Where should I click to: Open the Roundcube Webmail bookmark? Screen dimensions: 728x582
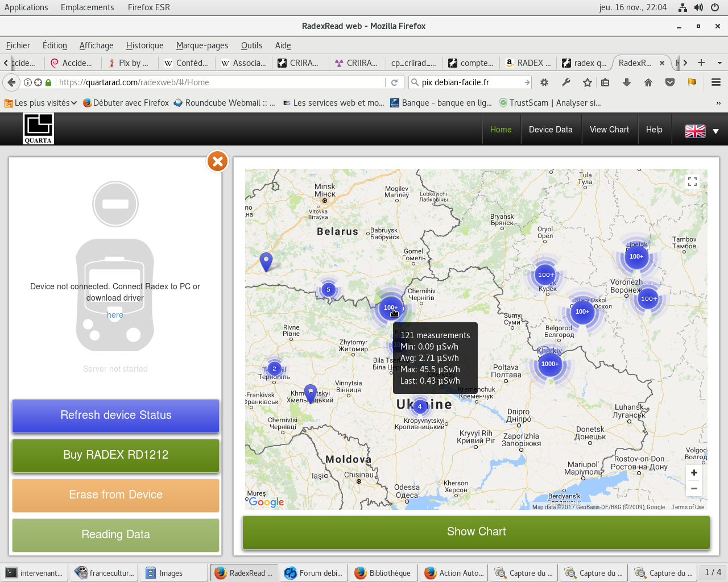click(225, 103)
